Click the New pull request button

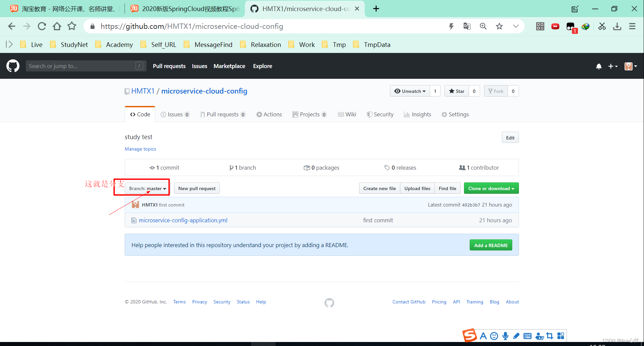pyautogui.click(x=197, y=188)
